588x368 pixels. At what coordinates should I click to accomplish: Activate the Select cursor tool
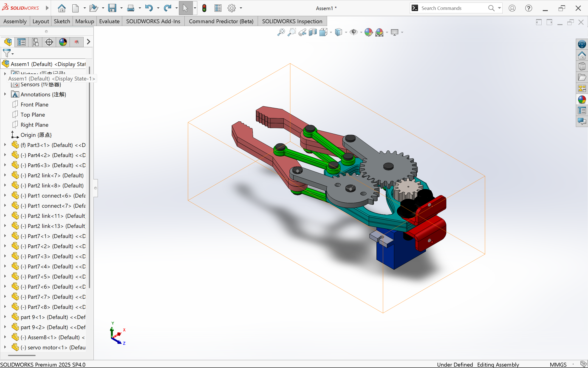(x=185, y=8)
